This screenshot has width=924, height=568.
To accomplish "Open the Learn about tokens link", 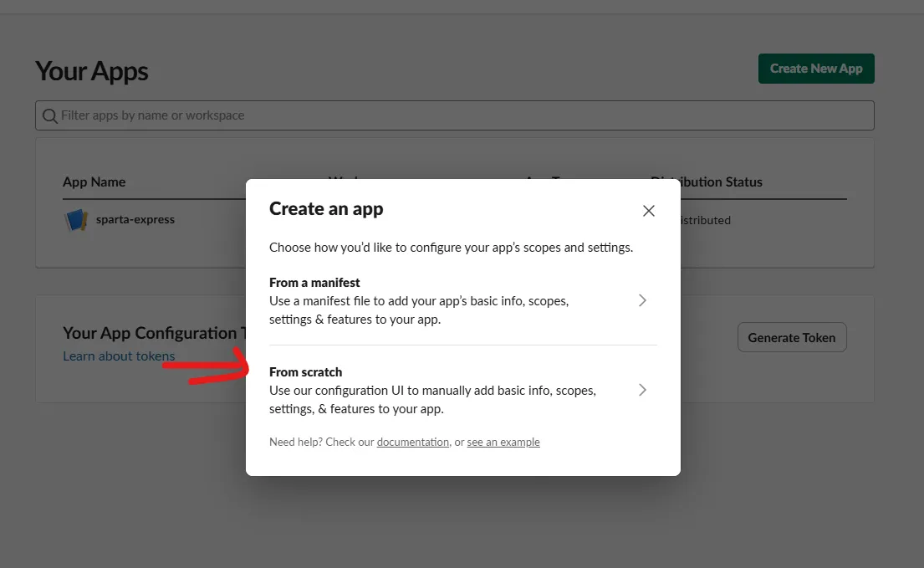I will coord(119,356).
